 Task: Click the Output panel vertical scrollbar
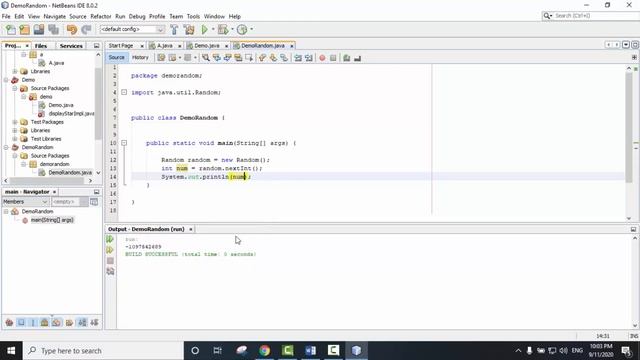coord(635,282)
